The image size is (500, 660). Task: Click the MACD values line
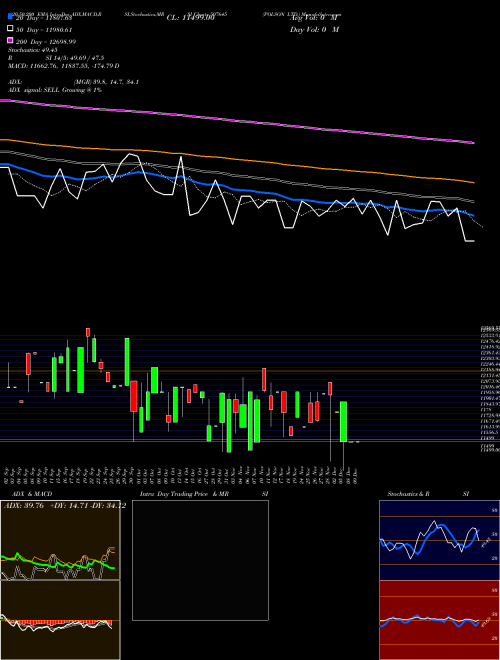pos(64,66)
